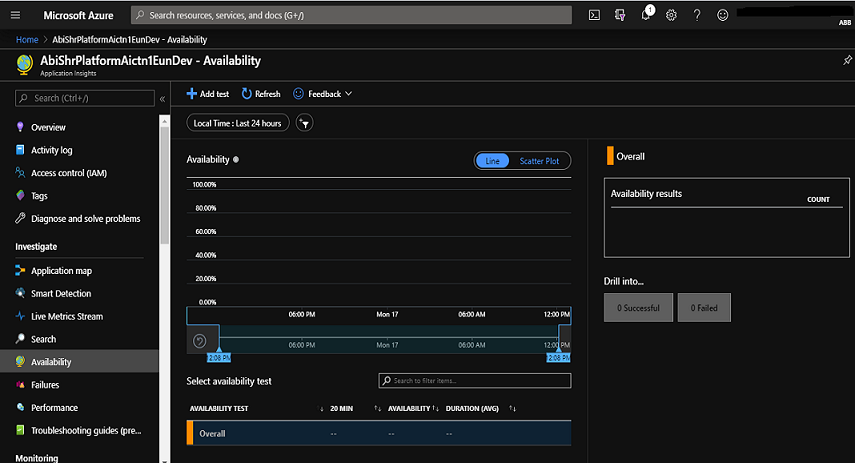Click the Microsoft Azure logo text
Image resolution: width=855 pixels, height=463 pixels.
pyautogui.click(x=79, y=15)
